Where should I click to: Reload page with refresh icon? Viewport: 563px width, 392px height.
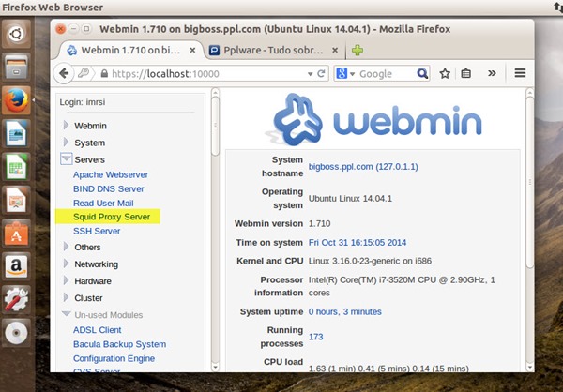point(321,73)
